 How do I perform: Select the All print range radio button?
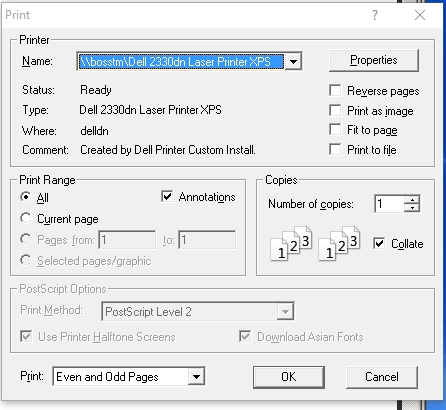[x=26, y=197]
